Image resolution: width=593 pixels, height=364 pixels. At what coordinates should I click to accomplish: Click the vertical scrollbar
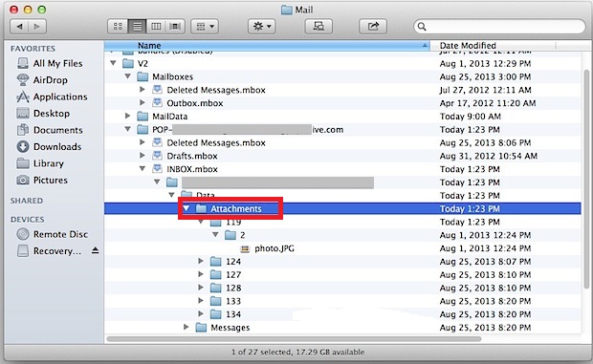pos(586,180)
